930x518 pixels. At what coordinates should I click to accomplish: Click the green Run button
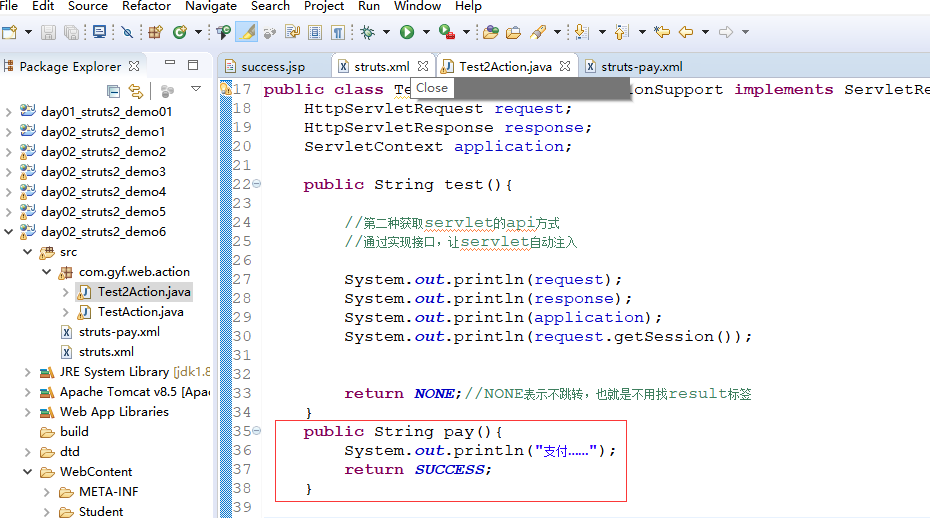407,32
